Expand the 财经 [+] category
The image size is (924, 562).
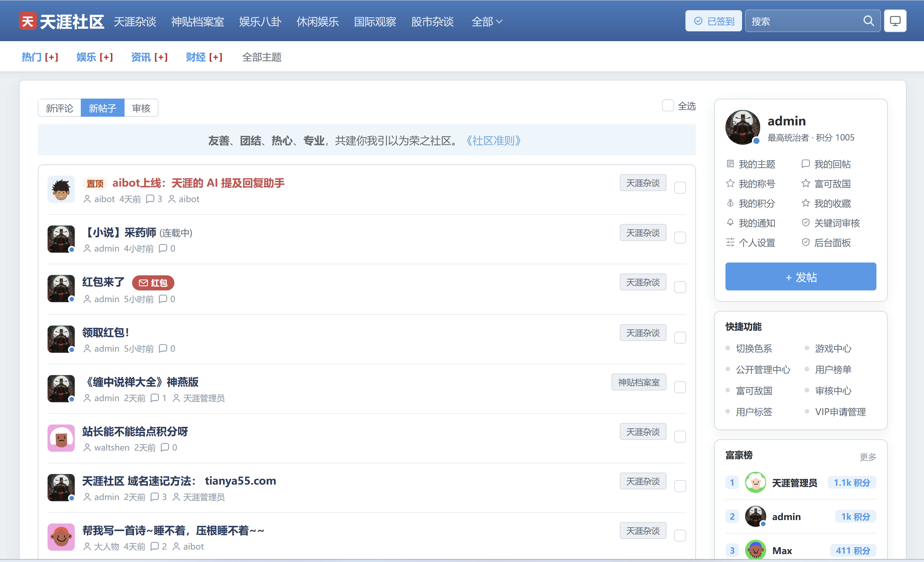tap(204, 57)
